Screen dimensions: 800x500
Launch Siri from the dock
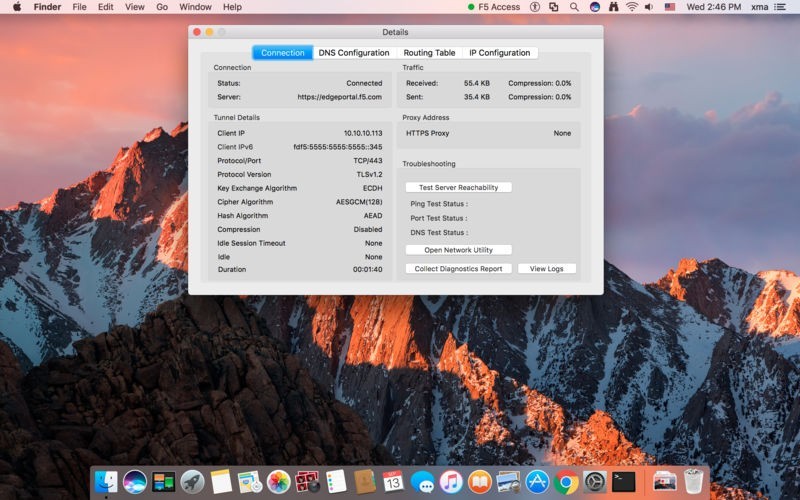coord(135,482)
